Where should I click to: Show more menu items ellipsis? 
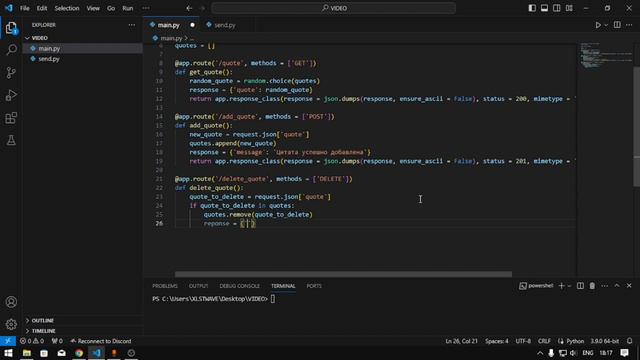click(x=146, y=8)
